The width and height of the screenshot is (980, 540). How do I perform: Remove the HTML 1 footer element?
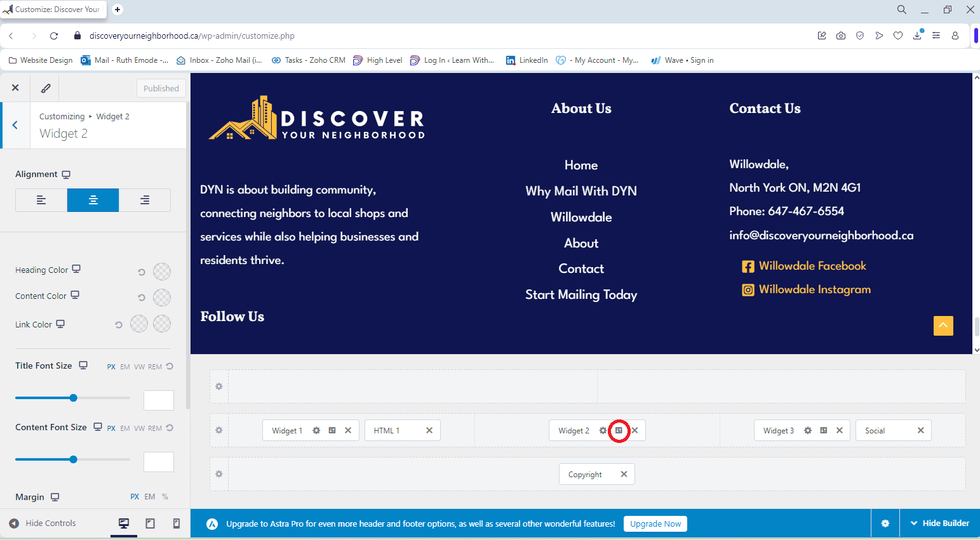[429, 430]
